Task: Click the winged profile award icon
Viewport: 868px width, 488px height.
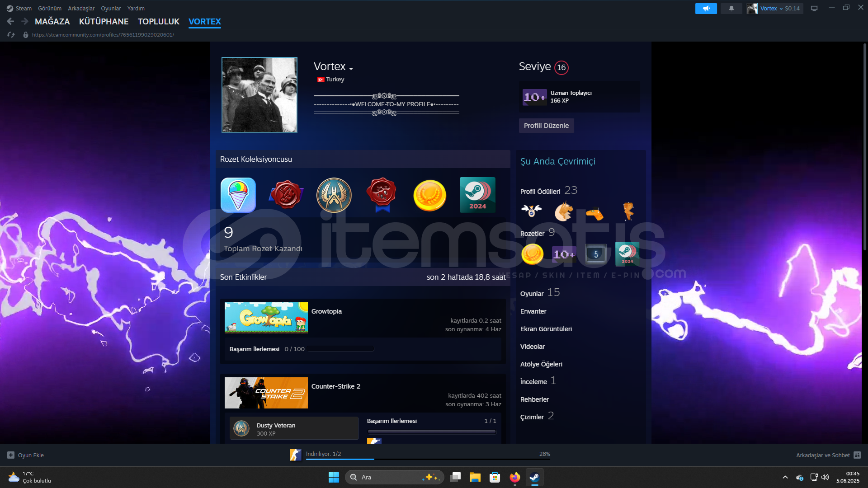Action: 531,211
